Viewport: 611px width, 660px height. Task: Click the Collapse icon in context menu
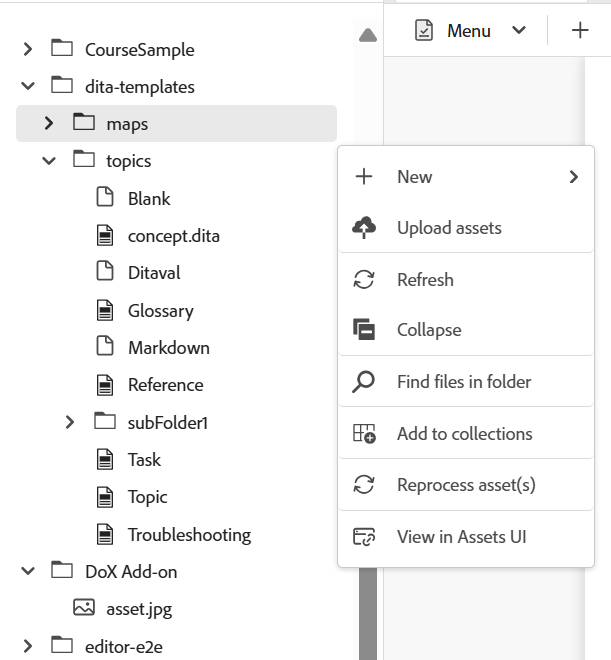364,330
